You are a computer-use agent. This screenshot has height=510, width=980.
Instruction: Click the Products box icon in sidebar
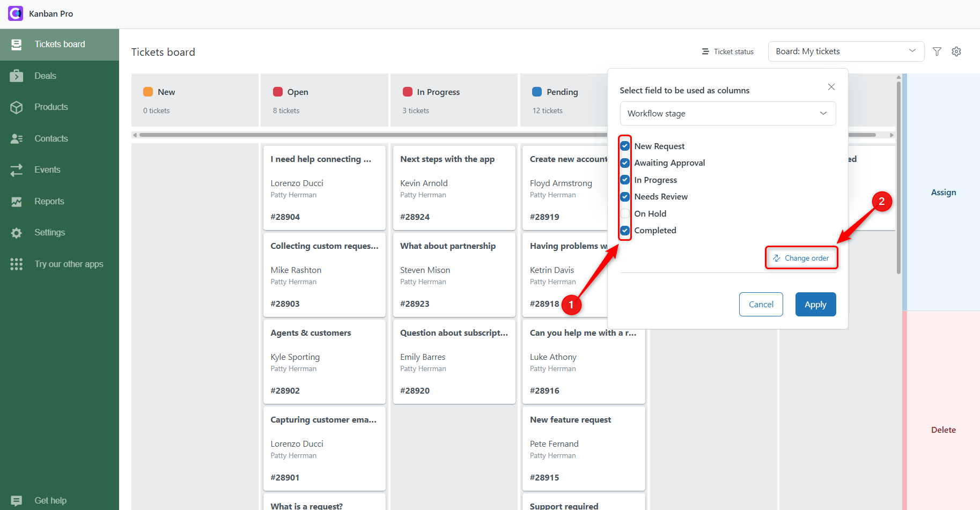coord(17,107)
